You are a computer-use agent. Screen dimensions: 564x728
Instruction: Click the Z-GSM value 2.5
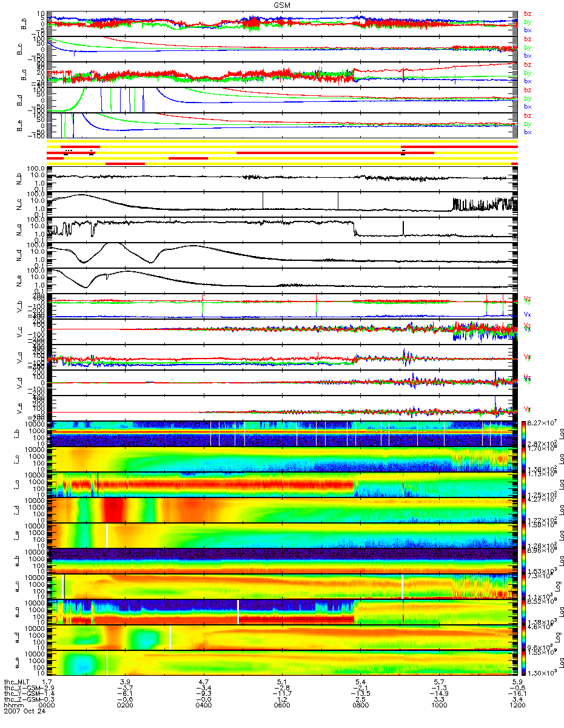[x=360, y=699]
